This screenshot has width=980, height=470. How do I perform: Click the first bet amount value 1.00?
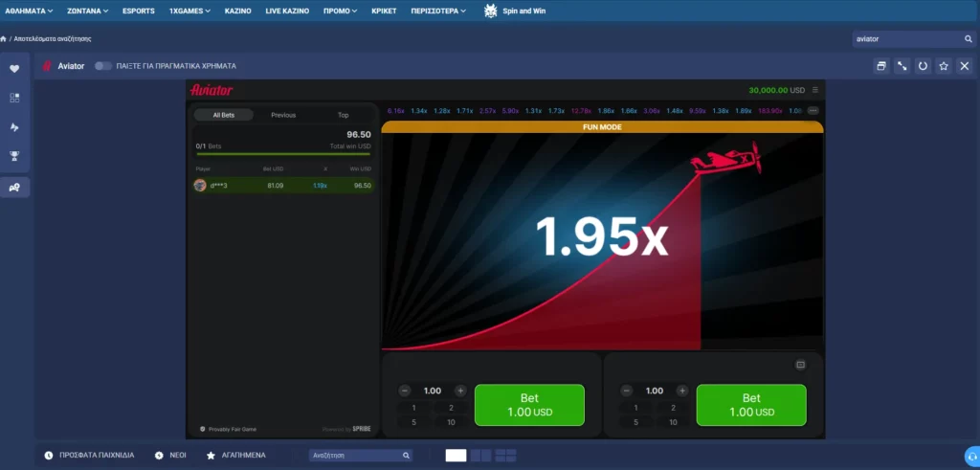433,391
